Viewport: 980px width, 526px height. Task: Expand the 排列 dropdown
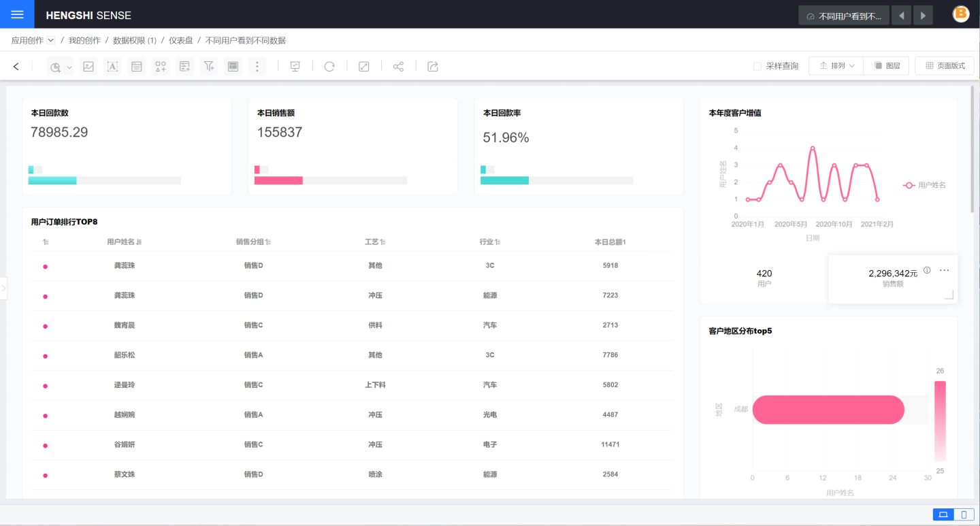coord(836,66)
